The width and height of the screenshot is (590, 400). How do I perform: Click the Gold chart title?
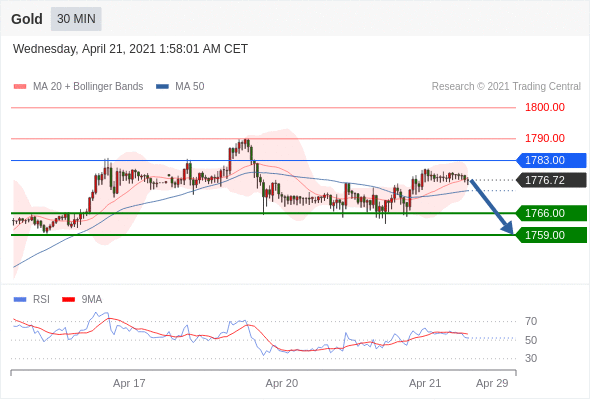(x=27, y=19)
